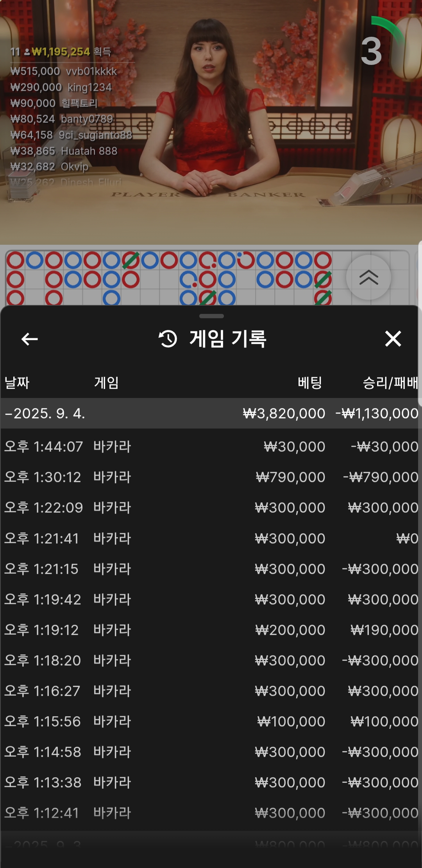
Task: Tap the countdown timer showing 3
Action: pos(372,51)
